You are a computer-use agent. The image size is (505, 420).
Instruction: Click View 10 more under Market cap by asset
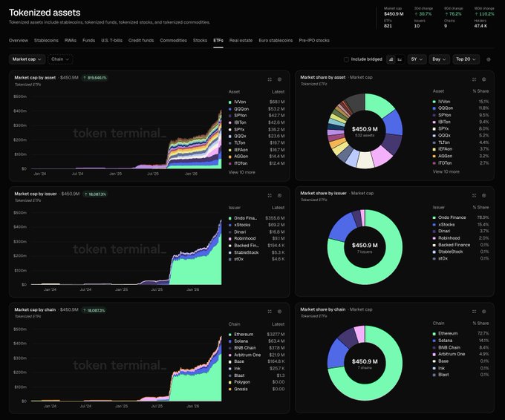pos(242,172)
